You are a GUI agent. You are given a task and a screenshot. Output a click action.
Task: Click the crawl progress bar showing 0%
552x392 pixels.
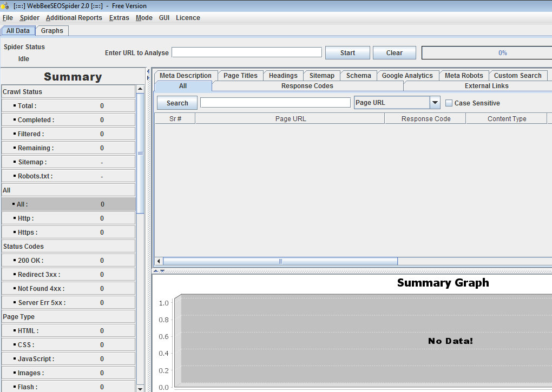tap(487, 53)
